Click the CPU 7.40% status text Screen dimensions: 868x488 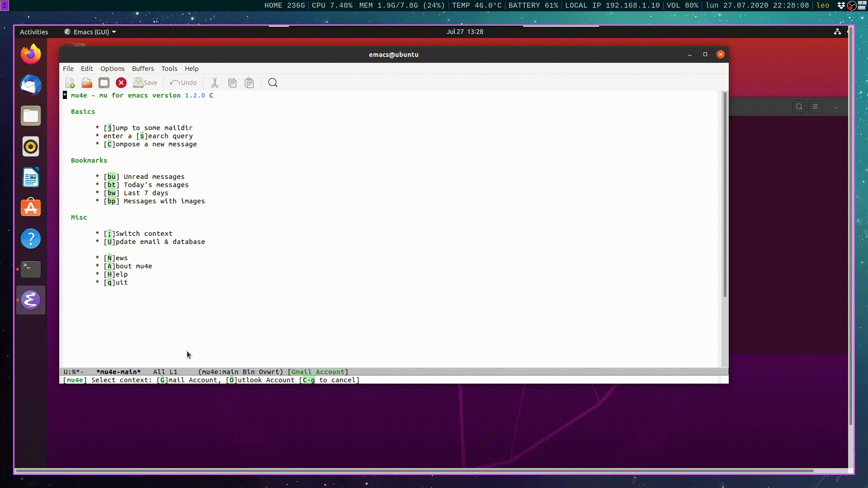point(332,5)
